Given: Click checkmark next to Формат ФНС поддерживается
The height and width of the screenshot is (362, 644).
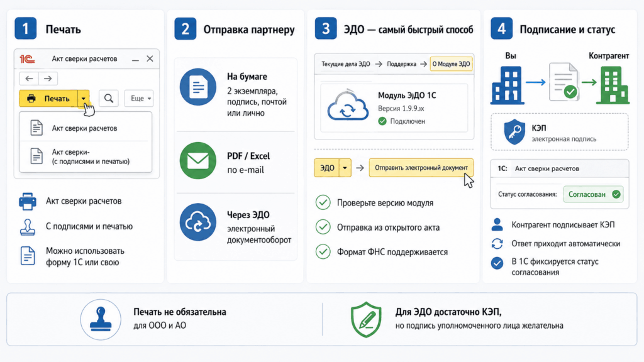Looking at the screenshot, I should [x=323, y=251].
